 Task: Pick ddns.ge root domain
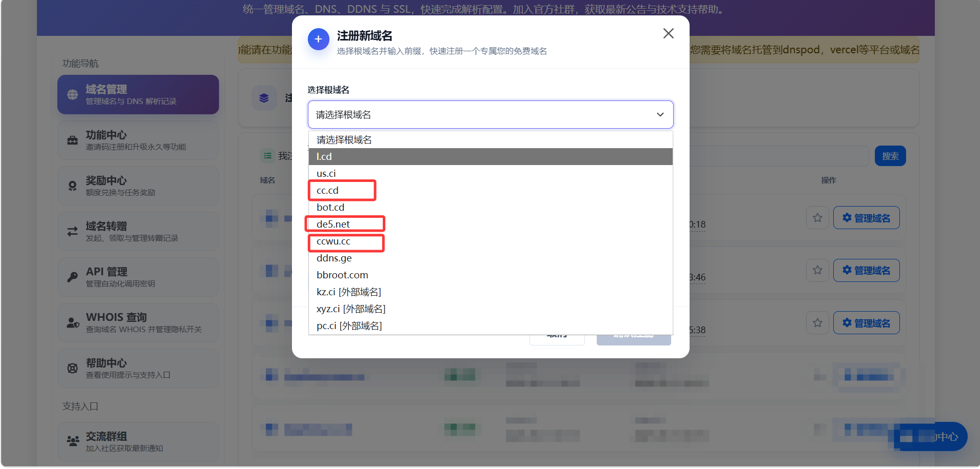tap(491, 258)
